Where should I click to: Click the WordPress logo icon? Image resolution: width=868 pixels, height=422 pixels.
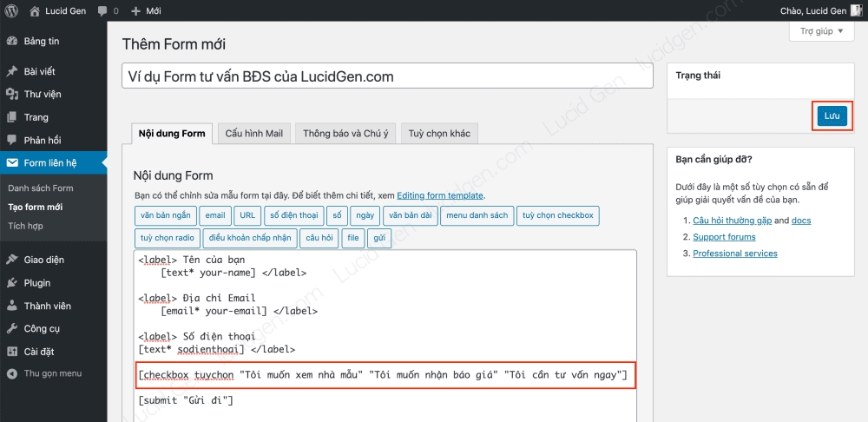pos(12,11)
